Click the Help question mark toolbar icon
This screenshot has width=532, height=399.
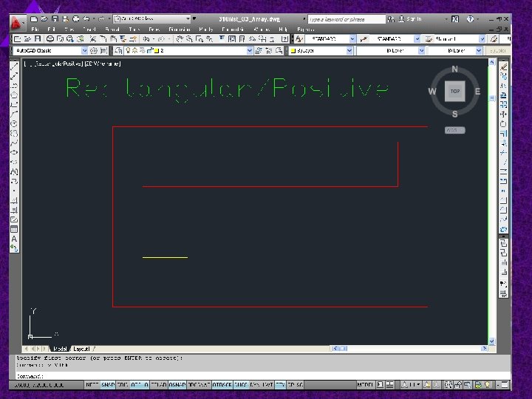(285, 39)
